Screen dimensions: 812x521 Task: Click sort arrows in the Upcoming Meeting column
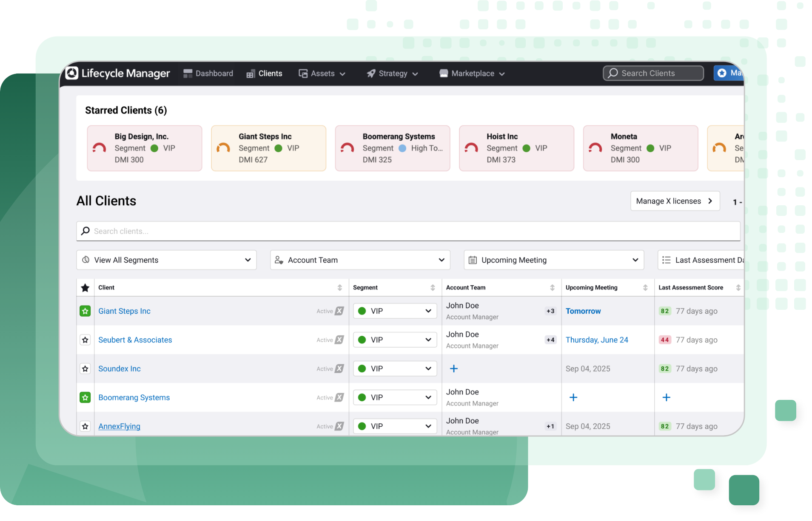(645, 288)
